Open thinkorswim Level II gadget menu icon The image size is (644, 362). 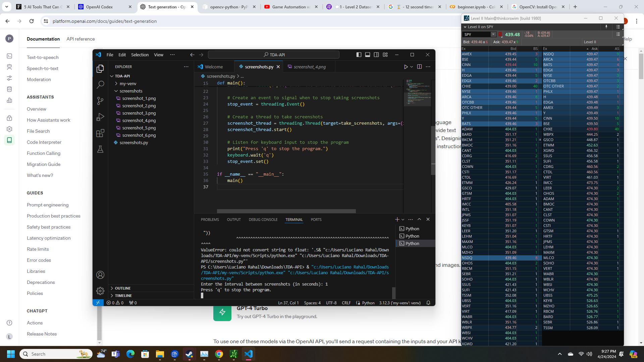pos(618,27)
